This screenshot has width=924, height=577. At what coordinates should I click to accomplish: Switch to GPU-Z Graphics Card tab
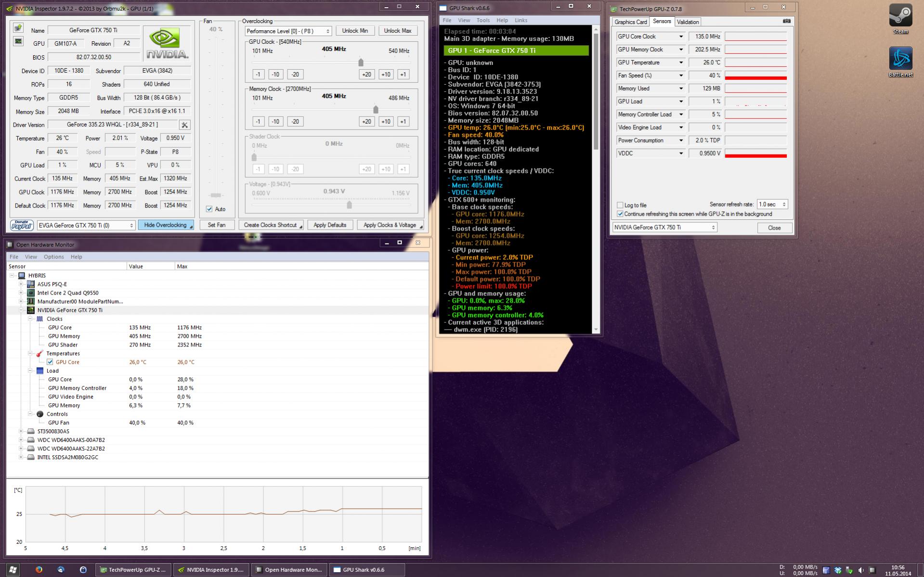coord(631,22)
